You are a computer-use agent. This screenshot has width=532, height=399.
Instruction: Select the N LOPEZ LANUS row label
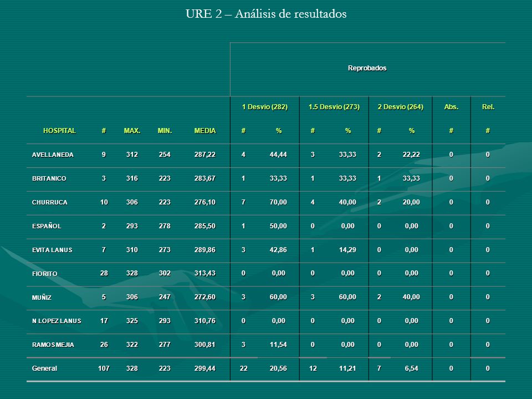click(57, 321)
